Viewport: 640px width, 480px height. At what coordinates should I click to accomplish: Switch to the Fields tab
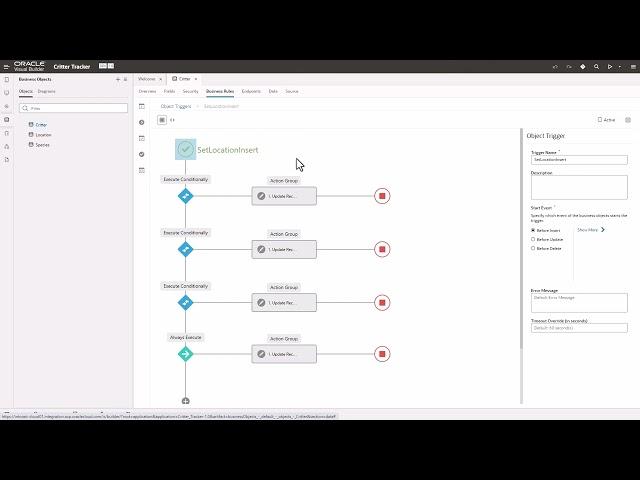pyautogui.click(x=169, y=91)
